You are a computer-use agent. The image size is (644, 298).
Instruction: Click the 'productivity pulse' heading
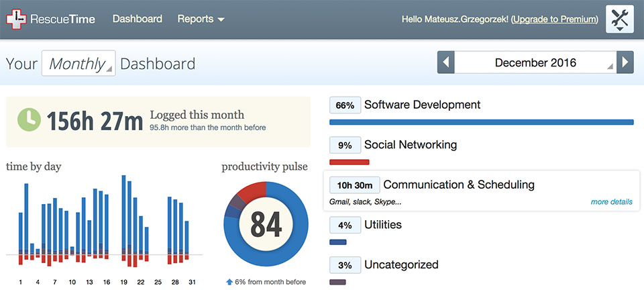[264, 167]
